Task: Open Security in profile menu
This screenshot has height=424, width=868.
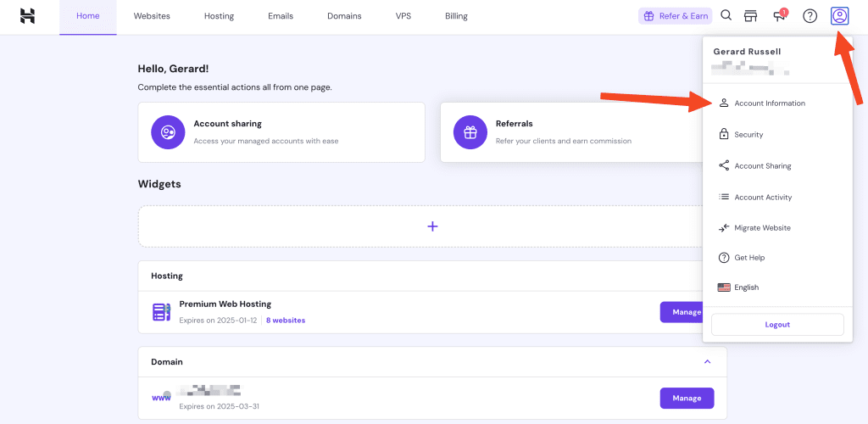Action: click(748, 135)
